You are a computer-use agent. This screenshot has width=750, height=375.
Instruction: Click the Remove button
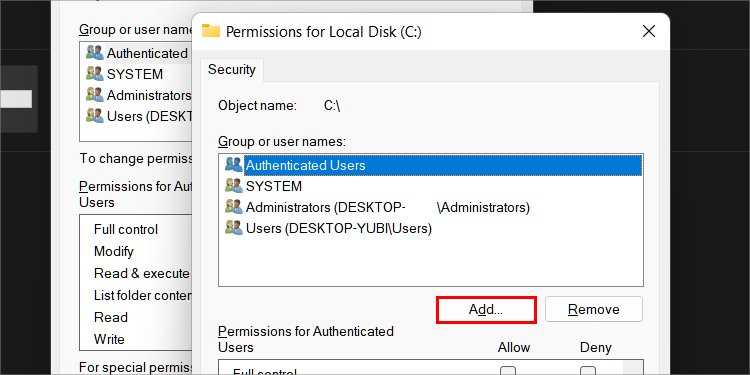(x=594, y=309)
